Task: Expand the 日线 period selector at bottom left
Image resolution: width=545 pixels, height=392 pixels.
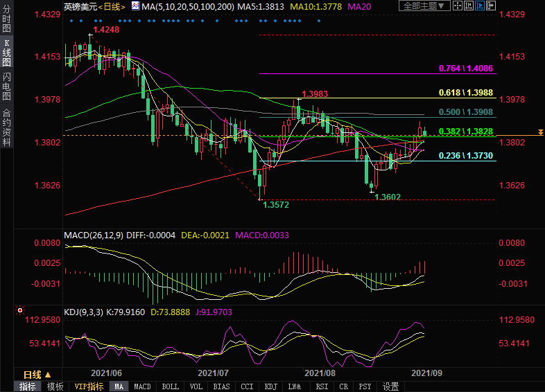Action: pyautogui.click(x=33, y=373)
